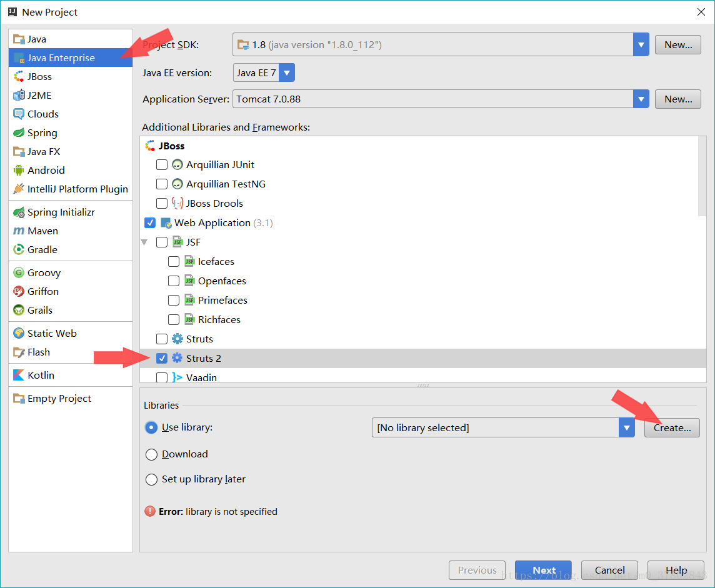Select the Maven project type

pyautogui.click(x=71, y=231)
